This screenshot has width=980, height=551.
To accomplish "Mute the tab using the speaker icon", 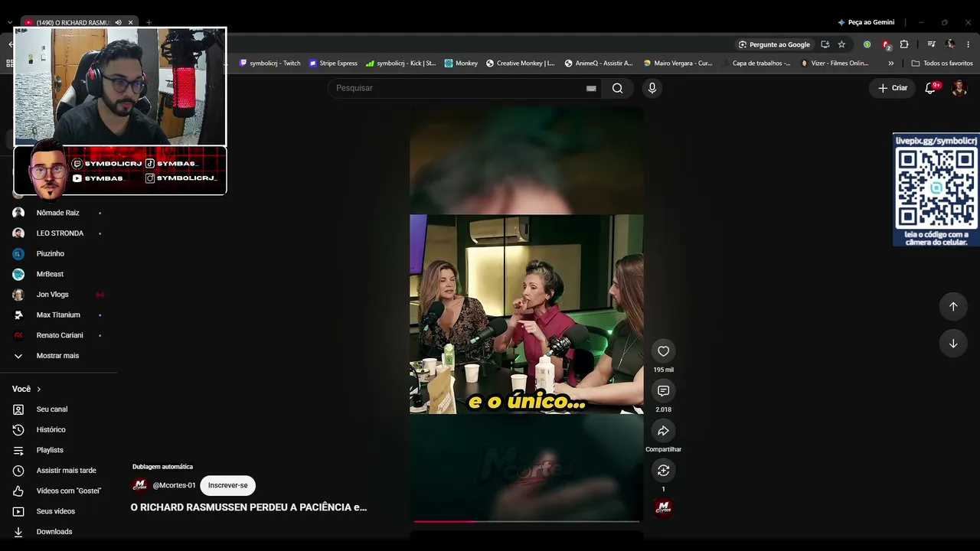I will [x=118, y=22].
